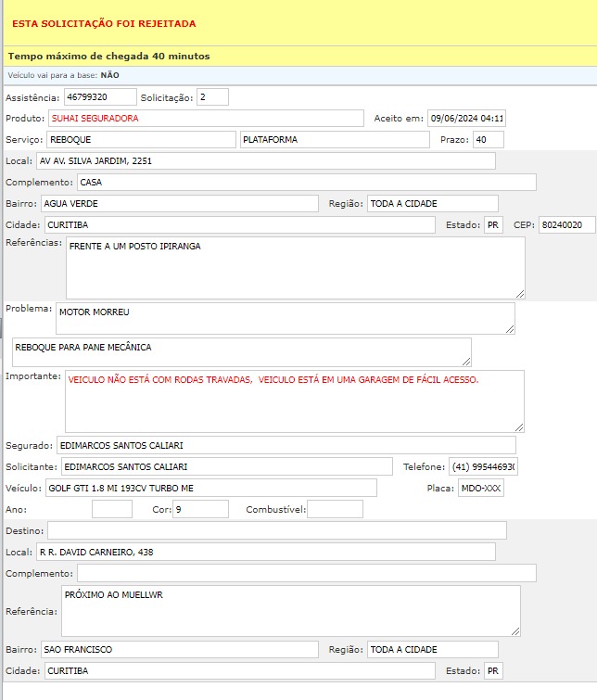Click the Placa field
The width and height of the screenshot is (597, 700).
coord(481,488)
